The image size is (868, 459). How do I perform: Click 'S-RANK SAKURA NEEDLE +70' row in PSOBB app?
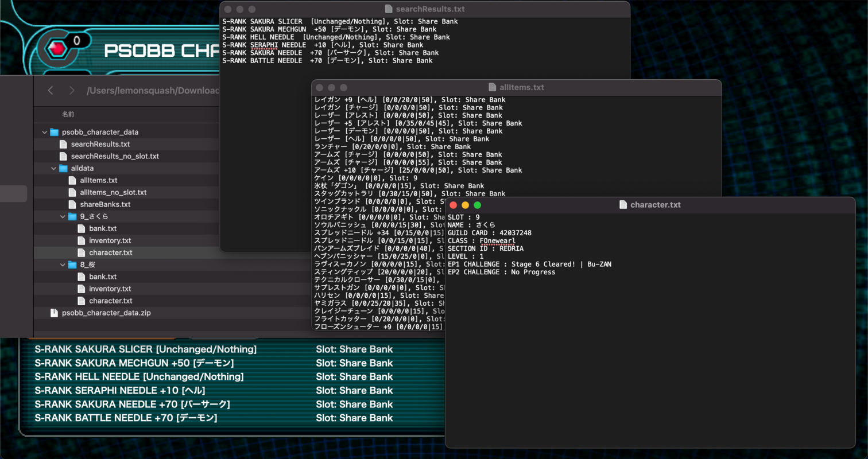click(214, 404)
